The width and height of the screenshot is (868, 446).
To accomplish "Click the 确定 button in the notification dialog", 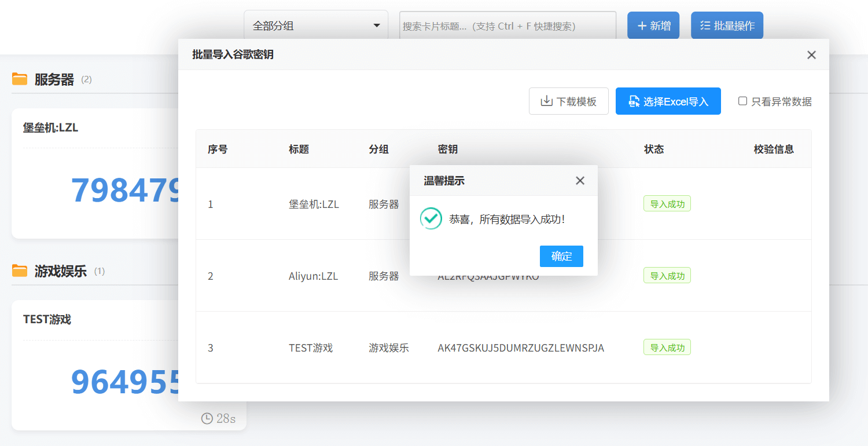I will pyautogui.click(x=561, y=256).
